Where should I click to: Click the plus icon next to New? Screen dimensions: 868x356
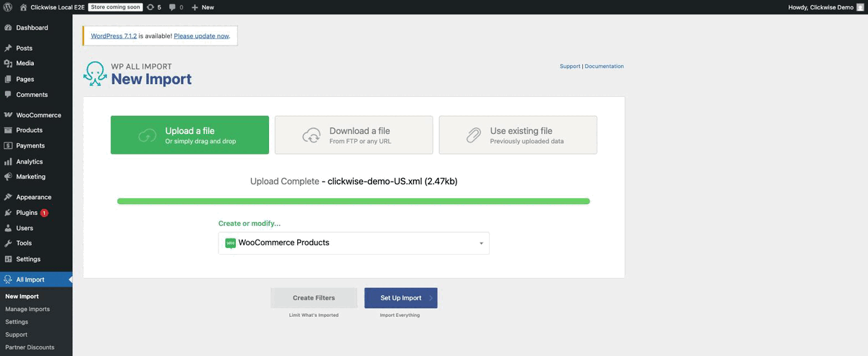[195, 7]
